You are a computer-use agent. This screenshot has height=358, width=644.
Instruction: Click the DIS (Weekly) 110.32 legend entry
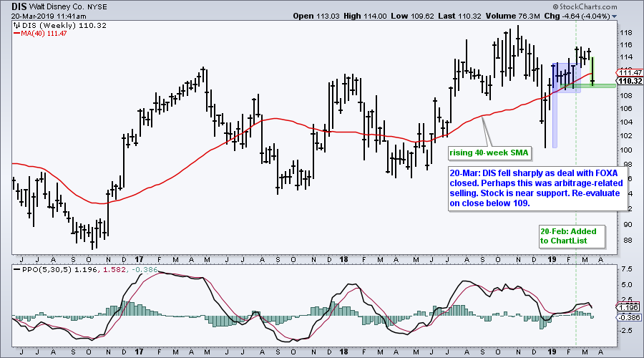click(64, 26)
